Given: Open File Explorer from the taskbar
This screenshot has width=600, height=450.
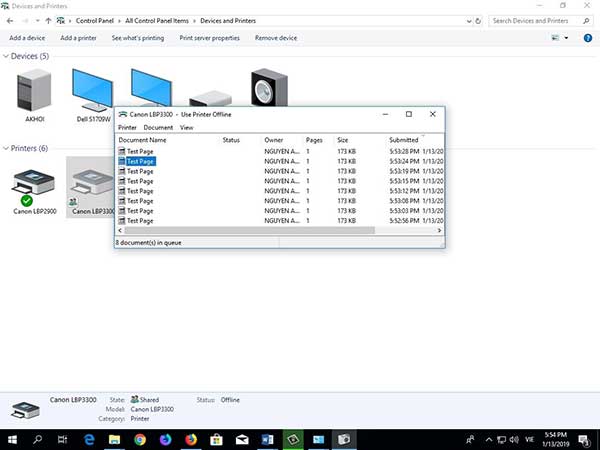Looking at the screenshot, I should 114,440.
